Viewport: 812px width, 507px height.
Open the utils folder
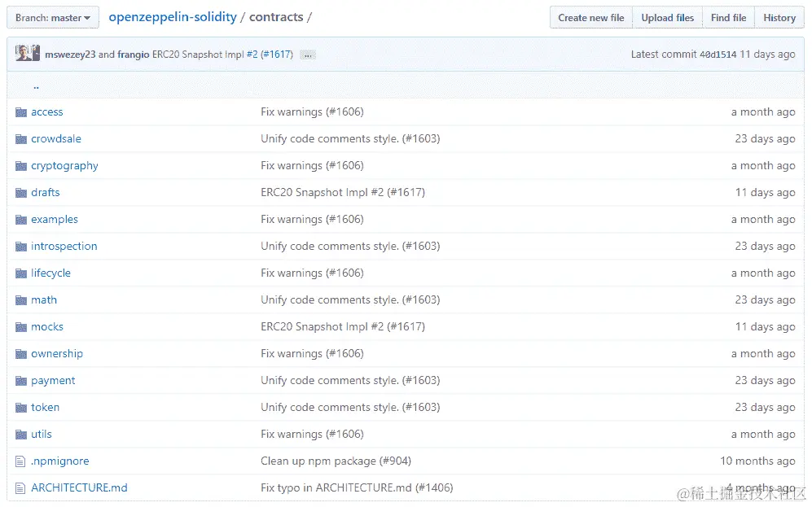(x=42, y=435)
